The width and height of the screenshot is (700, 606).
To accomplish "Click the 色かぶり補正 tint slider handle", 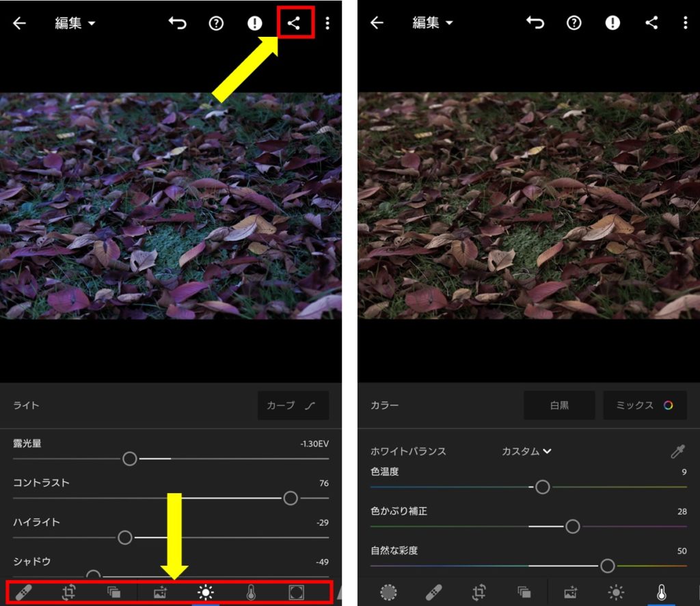I will [x=572, y=527].
